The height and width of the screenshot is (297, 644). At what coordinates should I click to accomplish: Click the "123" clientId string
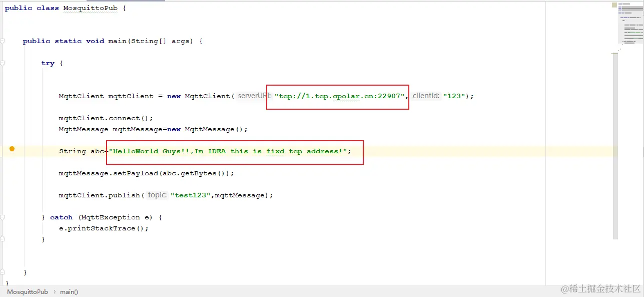pyautogui.click(x=454, y=96)
